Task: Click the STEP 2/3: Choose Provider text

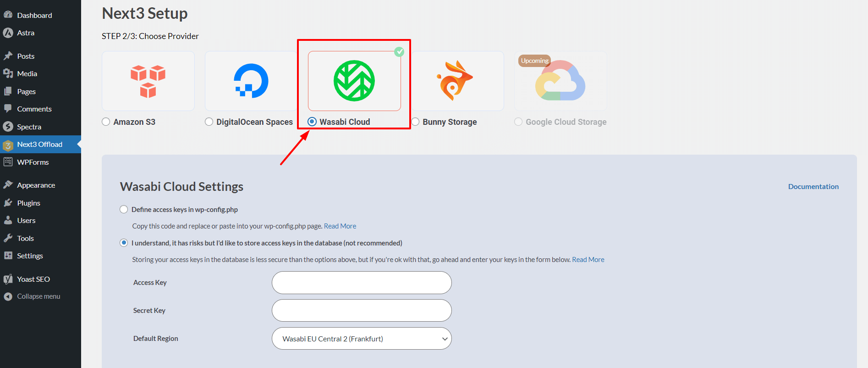Action: coord(150,36)
